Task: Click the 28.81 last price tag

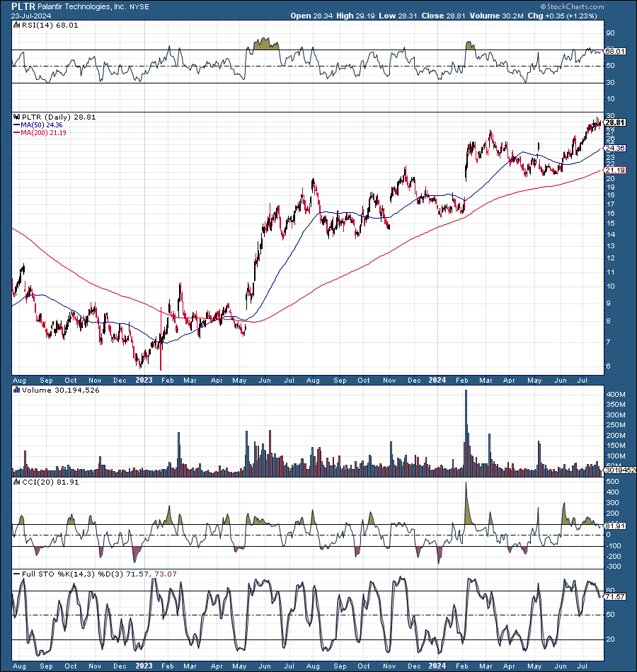Action: click(x=615, y=122)
